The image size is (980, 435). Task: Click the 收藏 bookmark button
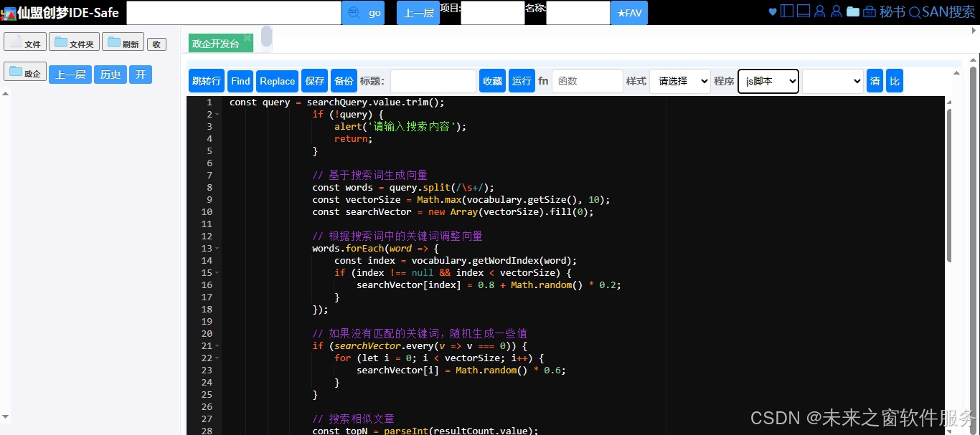click(x=493, y=81)
